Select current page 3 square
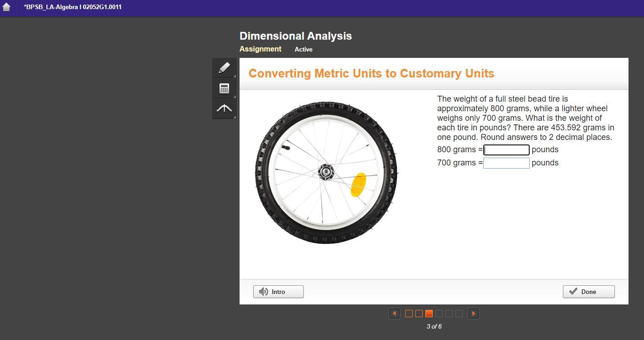 pyautogui.click(x=429, y=314)
